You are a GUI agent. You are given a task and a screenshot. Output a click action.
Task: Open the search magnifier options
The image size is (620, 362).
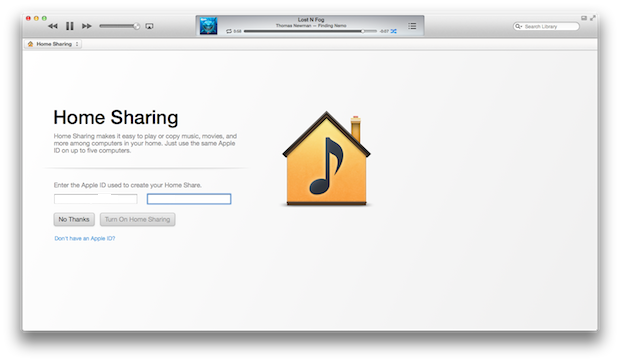[x=518, y=26]
